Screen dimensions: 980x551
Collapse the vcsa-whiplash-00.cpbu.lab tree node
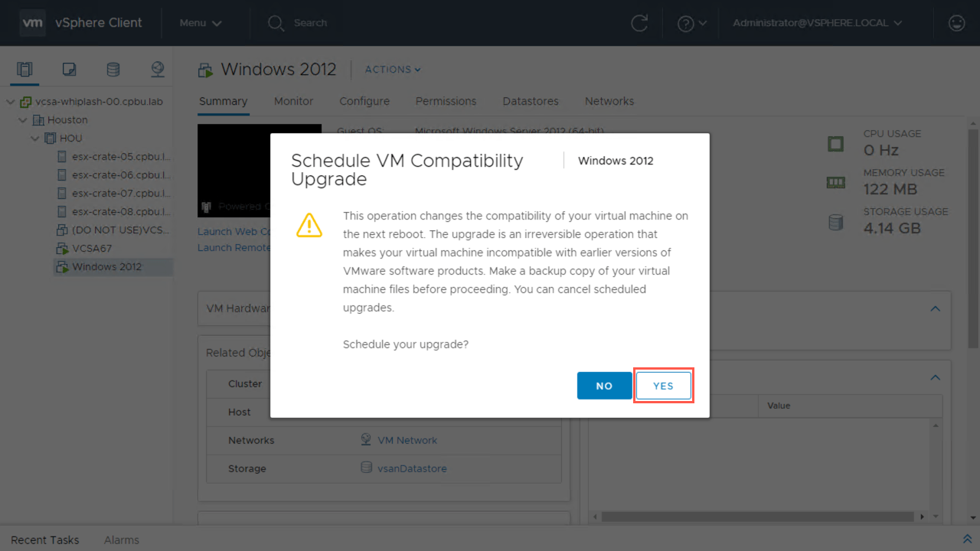(11, 102)
